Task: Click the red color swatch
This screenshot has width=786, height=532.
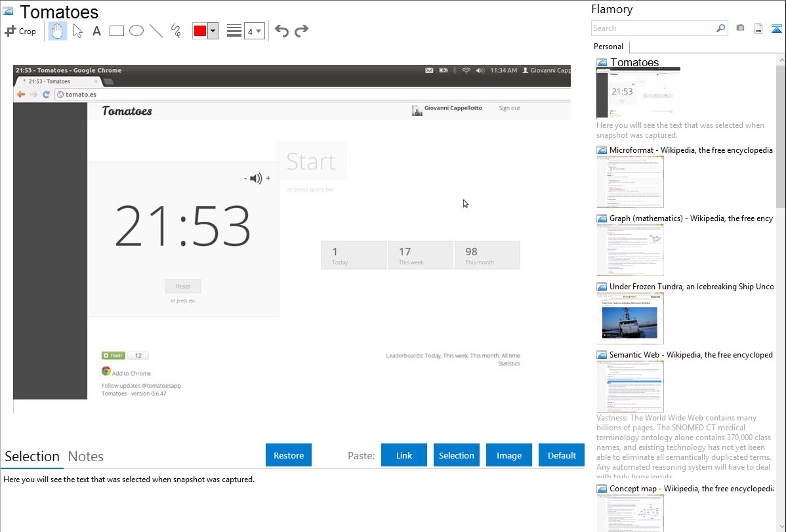Action: click(200, 31)
